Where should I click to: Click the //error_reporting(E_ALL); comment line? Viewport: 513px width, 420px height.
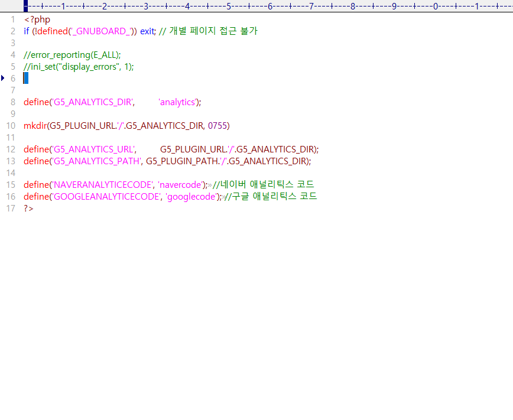[x=72, y=55]
